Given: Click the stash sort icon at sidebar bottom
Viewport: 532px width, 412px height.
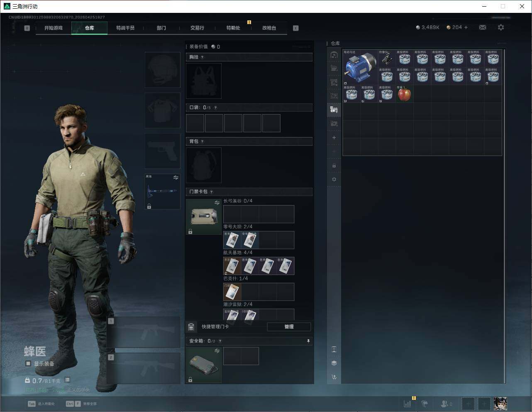Looking at the screenshot, I should click(334, 377).
